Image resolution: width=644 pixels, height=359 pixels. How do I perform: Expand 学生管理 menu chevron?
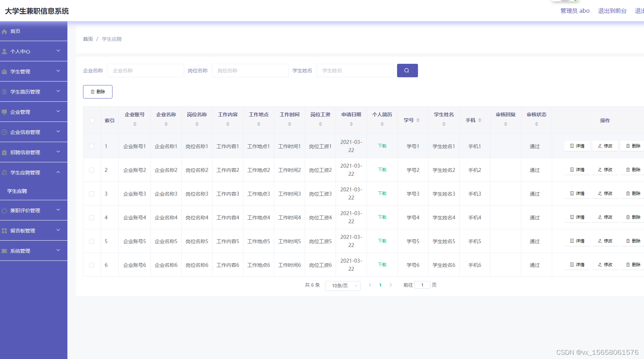58,71
